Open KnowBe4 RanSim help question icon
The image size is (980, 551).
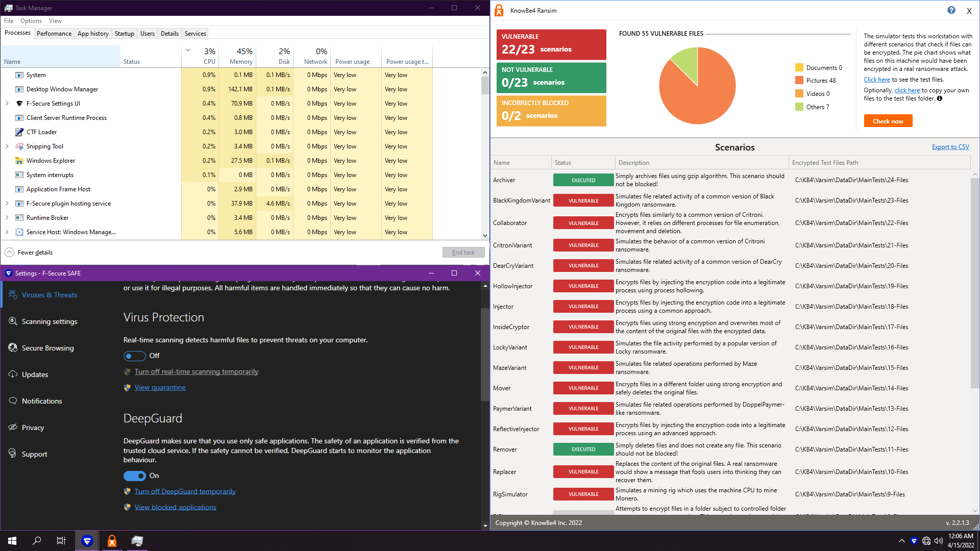951,10
